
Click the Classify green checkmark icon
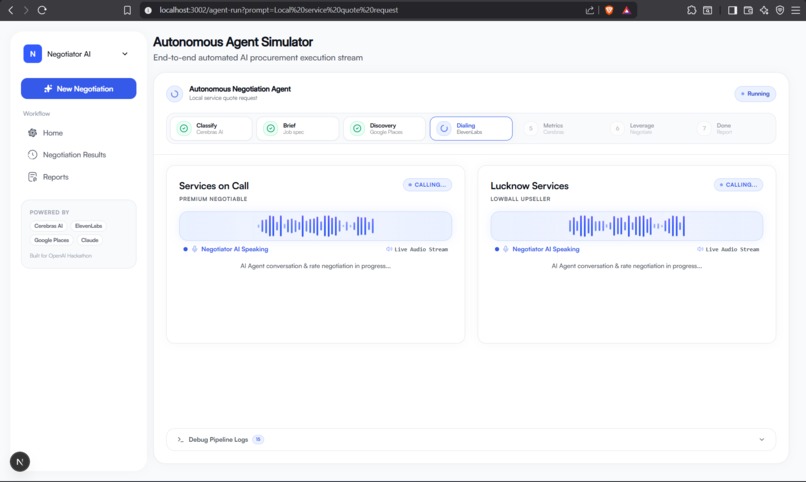[x=184, y=128]
